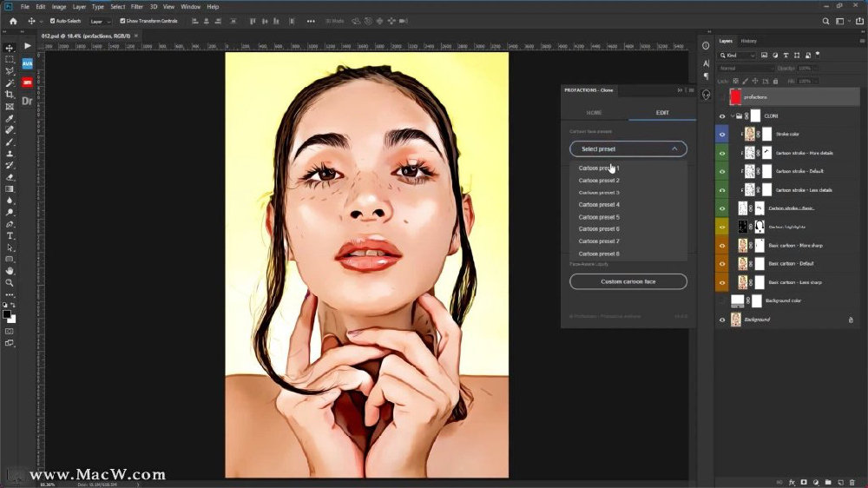Hide the CLONE group layer
Screen dimensions: 868x488
pos(722,116)
